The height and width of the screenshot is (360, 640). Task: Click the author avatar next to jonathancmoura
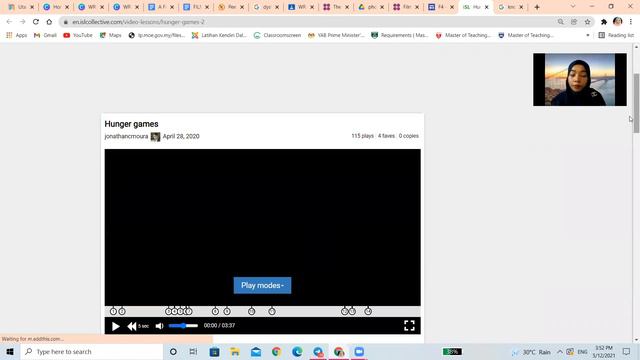pos(155,137)
